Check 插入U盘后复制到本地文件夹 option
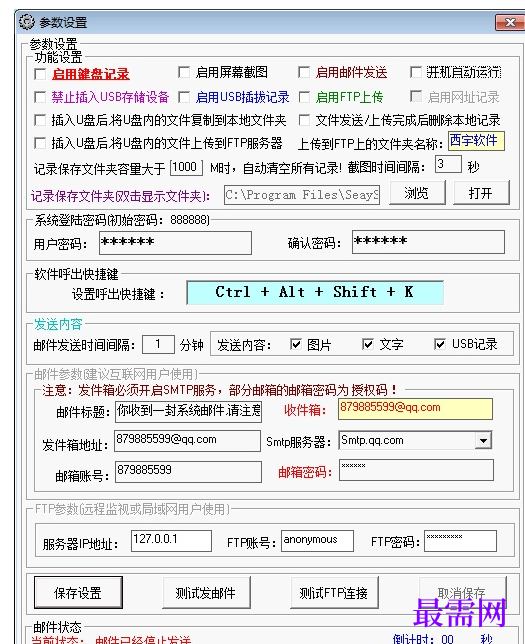The width and height of the screenshot is (525, 644). [40, 120]
